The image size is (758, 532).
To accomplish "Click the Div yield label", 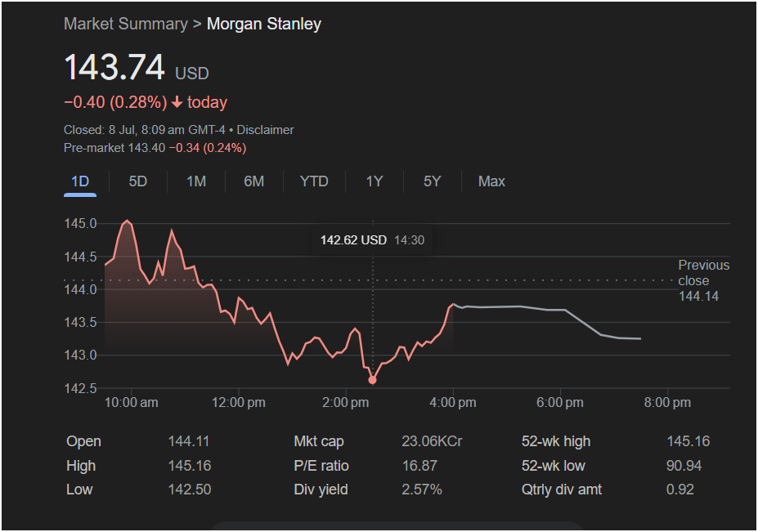I will click(321, 490).
